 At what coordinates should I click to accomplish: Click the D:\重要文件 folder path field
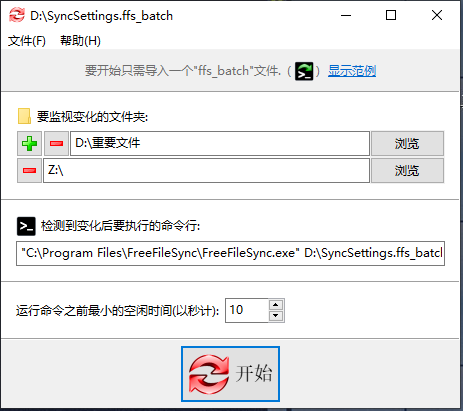[220, 143]
